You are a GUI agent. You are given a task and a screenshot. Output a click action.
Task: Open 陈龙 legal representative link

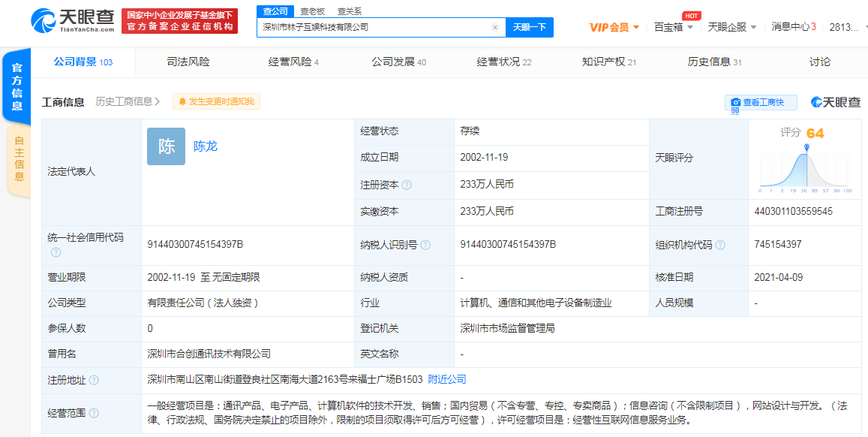[206, 146]
